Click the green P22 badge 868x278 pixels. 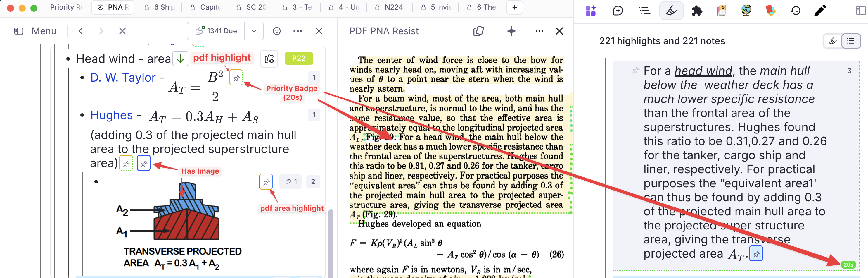click(299, 58)
